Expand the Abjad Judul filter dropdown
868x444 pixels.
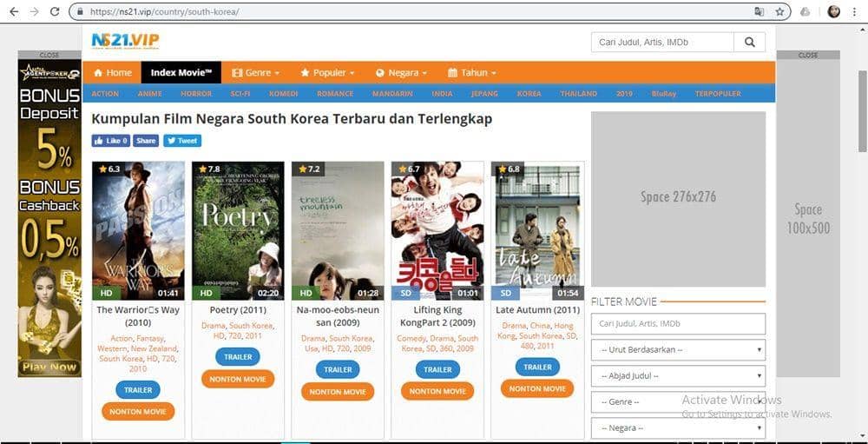[x=678, y=376]
